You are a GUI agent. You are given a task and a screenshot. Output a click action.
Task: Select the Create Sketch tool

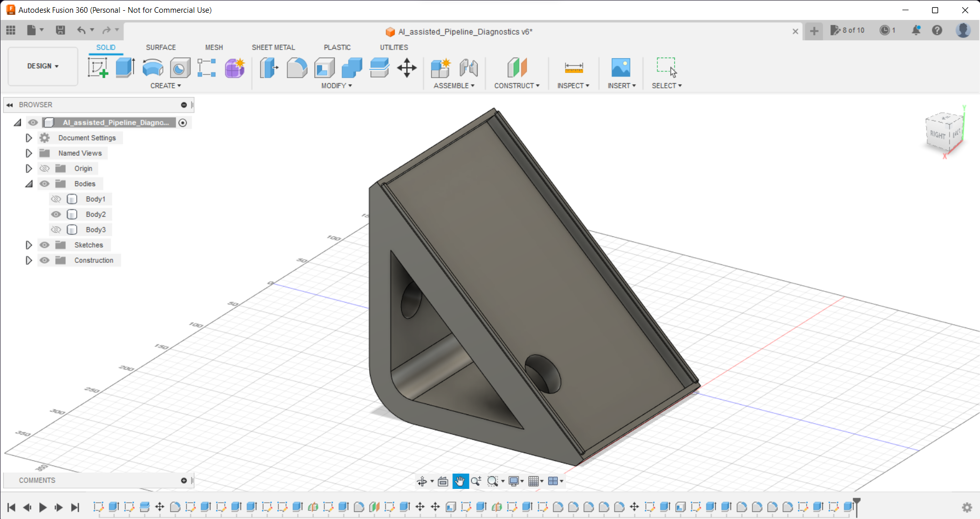(97, 68)
